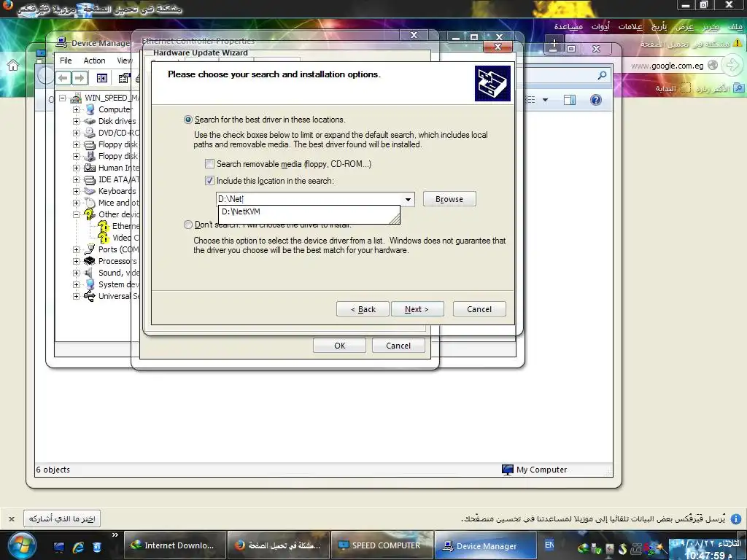747x560 pixels.
Task: Click the اختر ما الذي أشاركه button
Action: click(62, 518)
